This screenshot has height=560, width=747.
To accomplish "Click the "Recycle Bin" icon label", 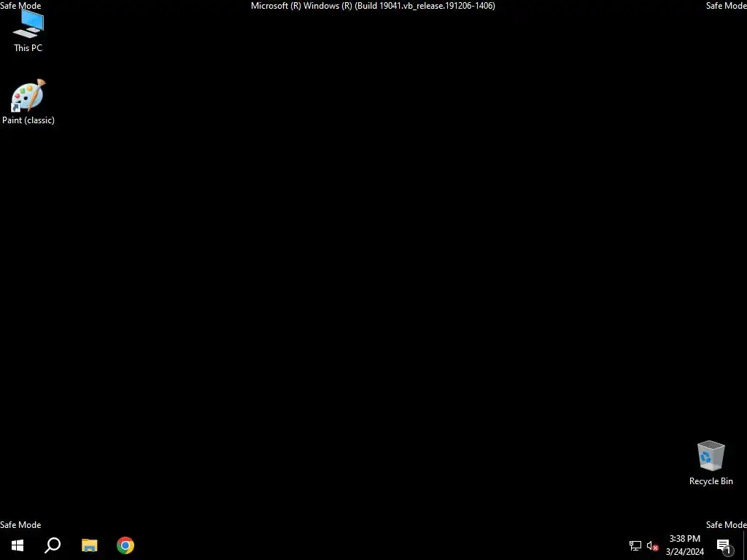I will [x=711, y=481].
